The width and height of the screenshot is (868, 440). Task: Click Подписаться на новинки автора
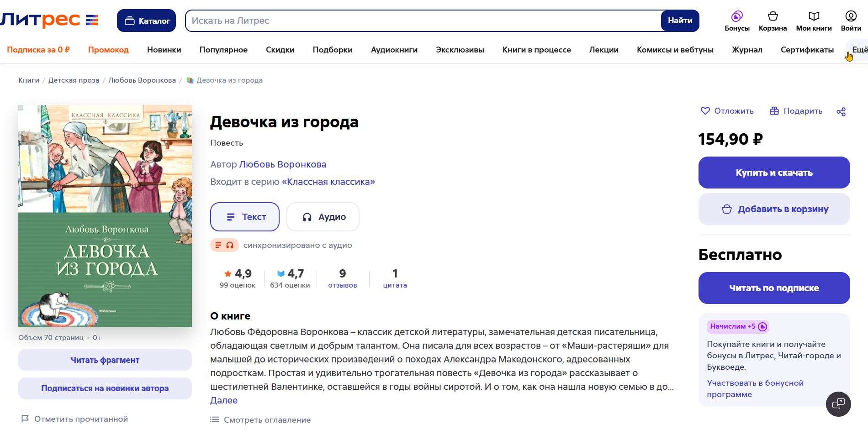(x=105, y=388)
